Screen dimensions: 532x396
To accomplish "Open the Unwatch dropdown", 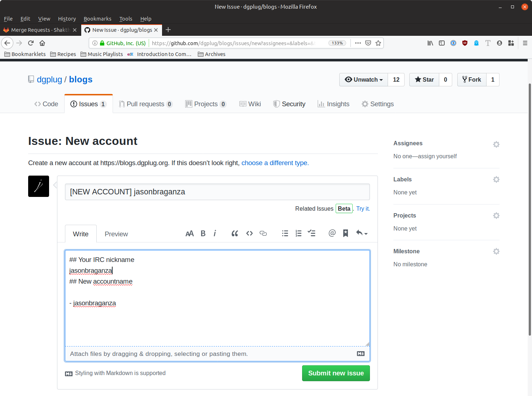I will [x=364, y=79].
